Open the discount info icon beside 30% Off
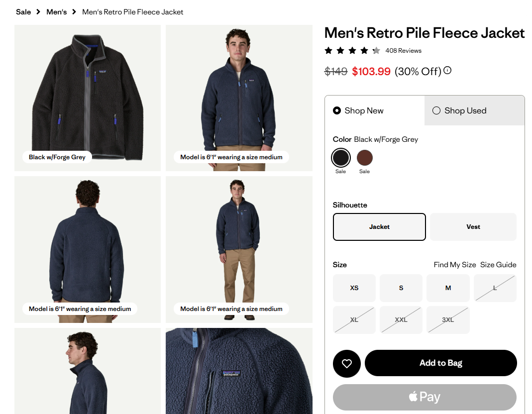The height and width of the screenshot is (414, 532). [447, 71]
